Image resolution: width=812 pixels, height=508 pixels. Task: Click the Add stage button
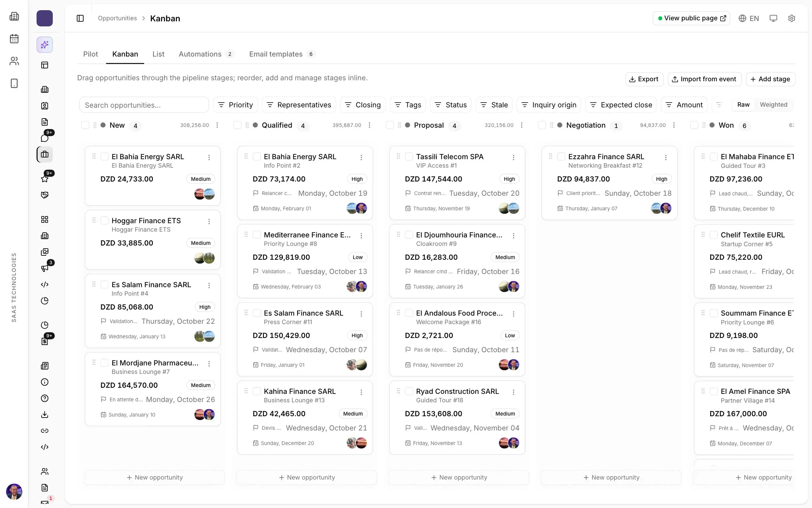(x=771, y=79)
